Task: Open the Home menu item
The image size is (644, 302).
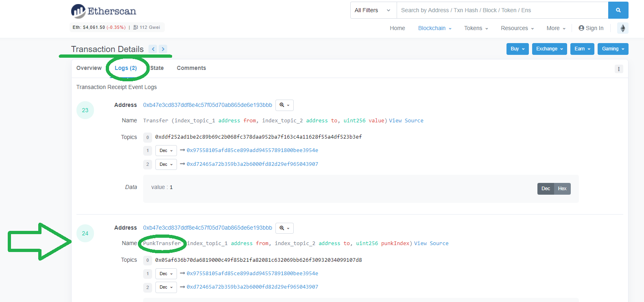Action: click(397, 28)
